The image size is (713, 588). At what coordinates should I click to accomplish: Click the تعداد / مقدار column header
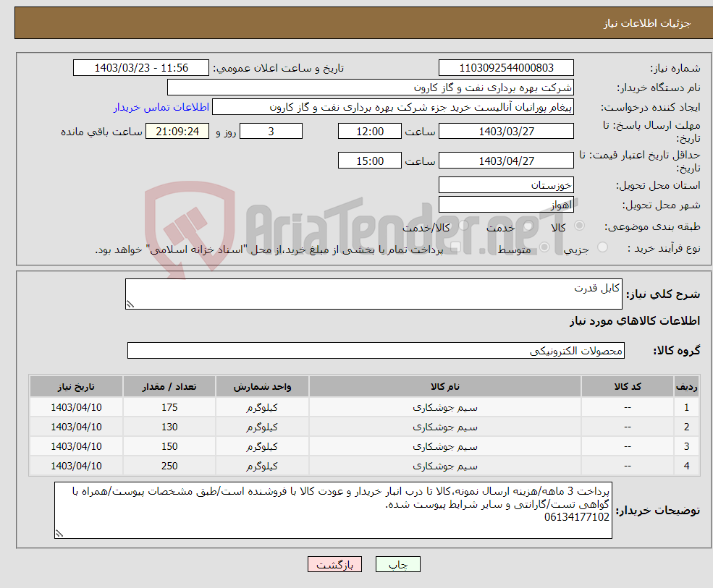169,387
